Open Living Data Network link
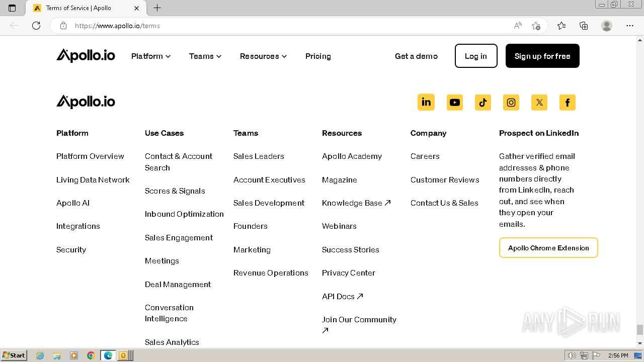644x362 pixels. pos(93,180)
